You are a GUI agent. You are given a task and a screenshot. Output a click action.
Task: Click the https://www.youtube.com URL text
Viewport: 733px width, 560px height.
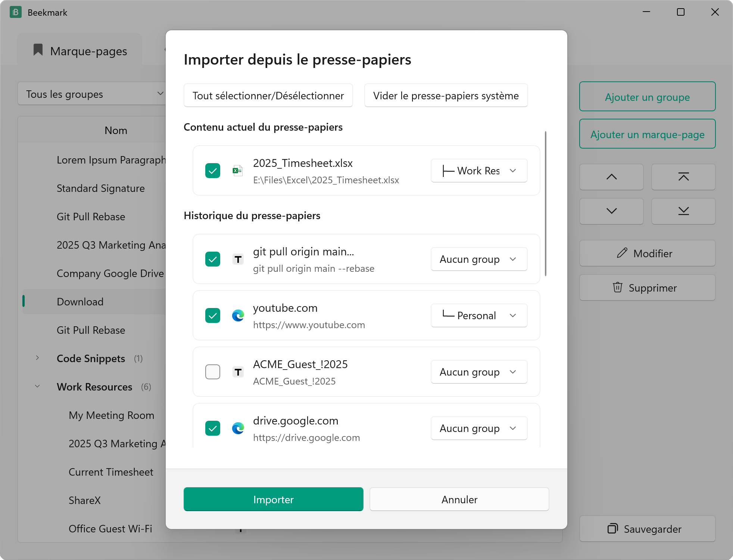pyautogui.click(x=309, y=325)
